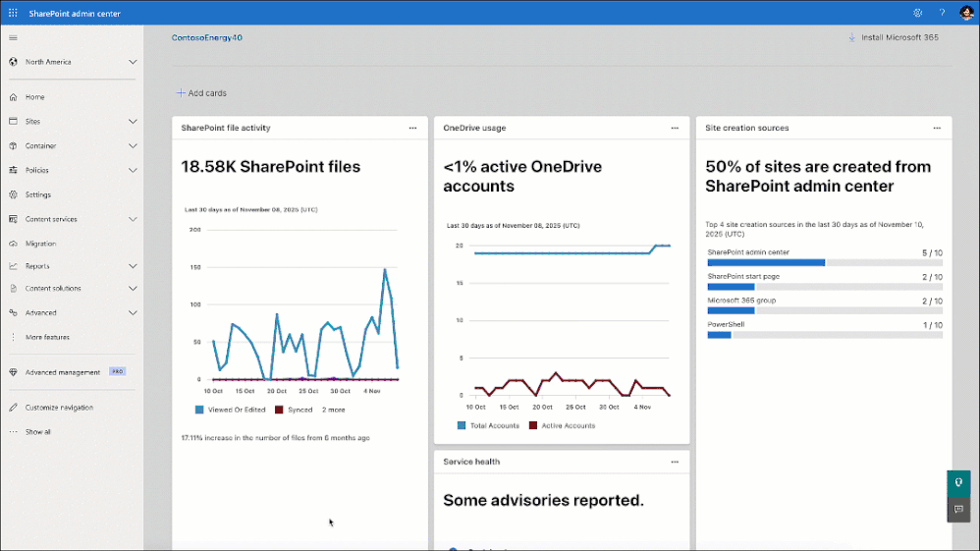The image size is (980, 551).
Task: Click the Migration cloud icon
Action: tap(13, 244)
